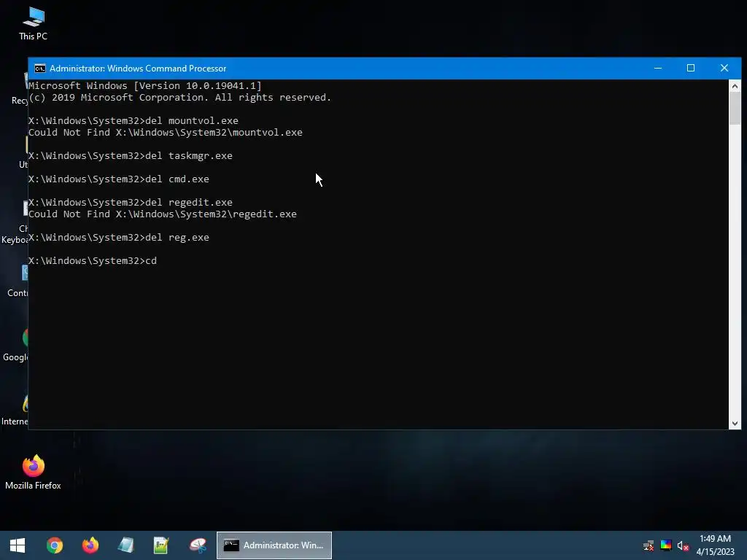Open the snipping scissors tool in taskbar
747x560 pixels.
197,545
